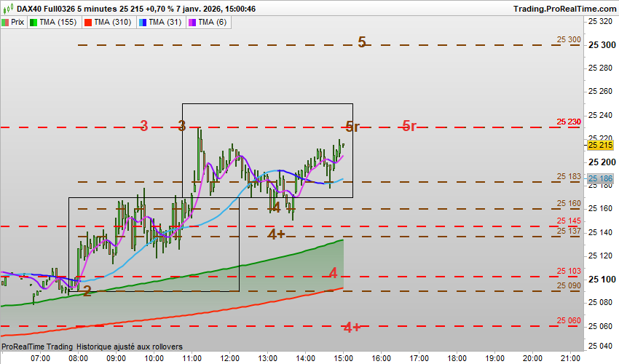
Task: Click the 25 280 price axis label
Action: [x=600, y=68]
